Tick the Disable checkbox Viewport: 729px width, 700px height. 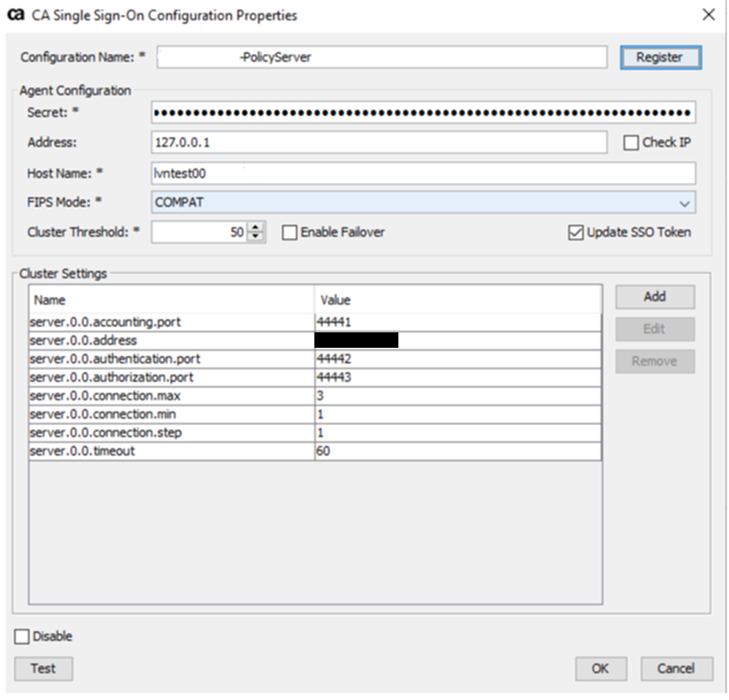point(22,637)
